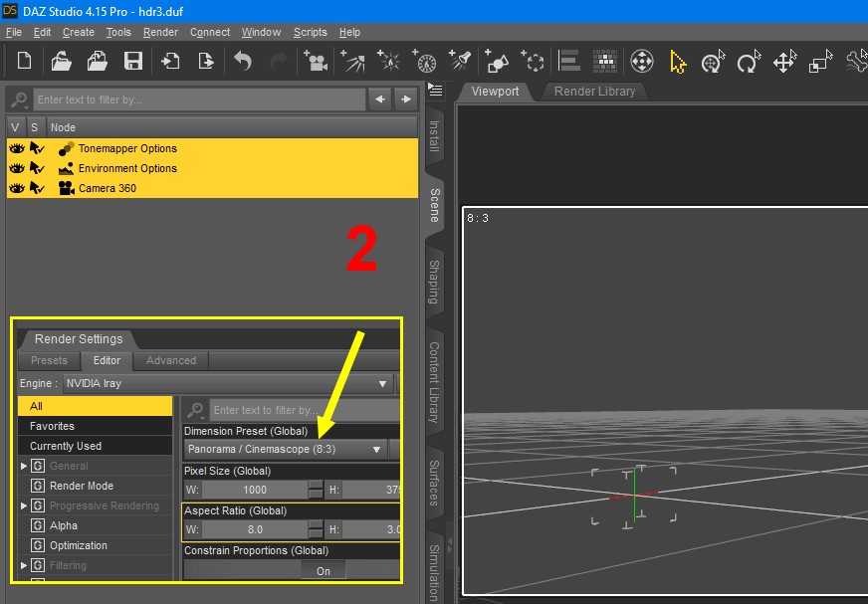
Task: Select the Universal manipulation tool
Action: 713,62
